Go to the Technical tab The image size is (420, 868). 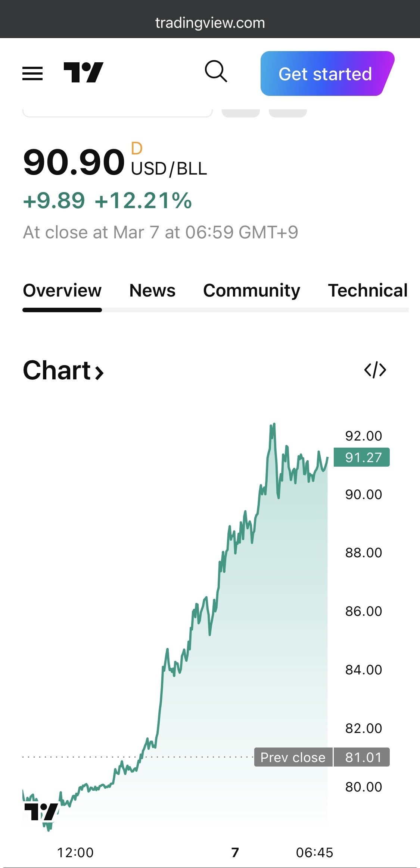367,291
